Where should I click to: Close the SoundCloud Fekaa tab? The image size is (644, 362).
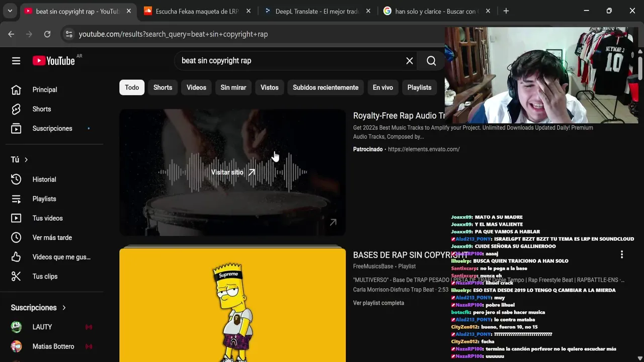point(249,11)
